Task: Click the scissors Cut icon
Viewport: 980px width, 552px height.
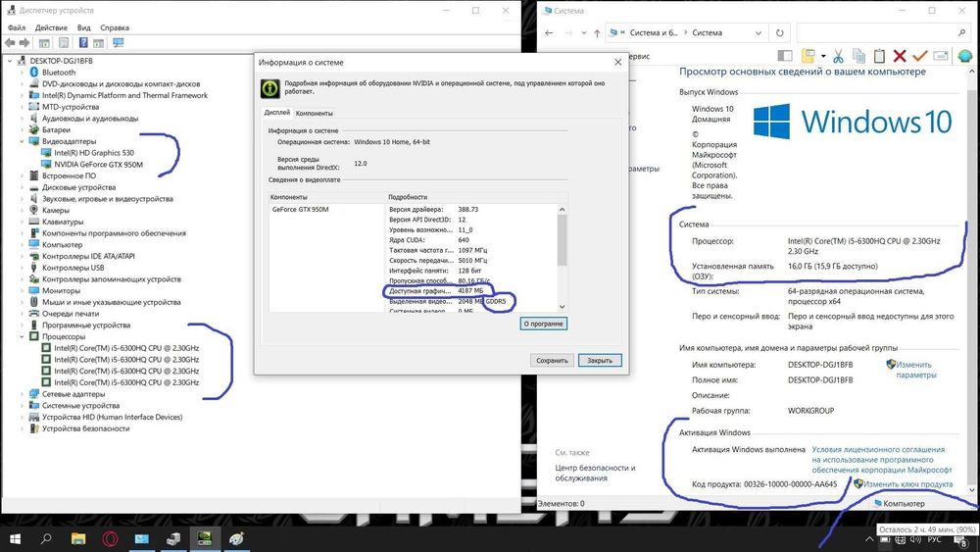Action: point(838,56)
